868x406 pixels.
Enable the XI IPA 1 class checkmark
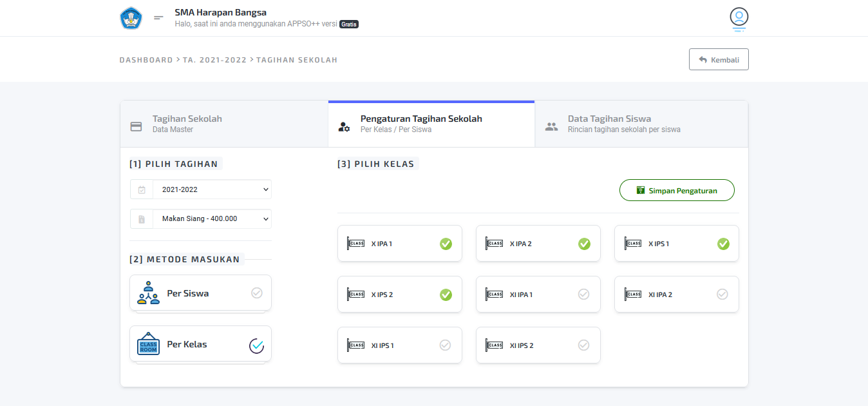click(x=583, y=295)
